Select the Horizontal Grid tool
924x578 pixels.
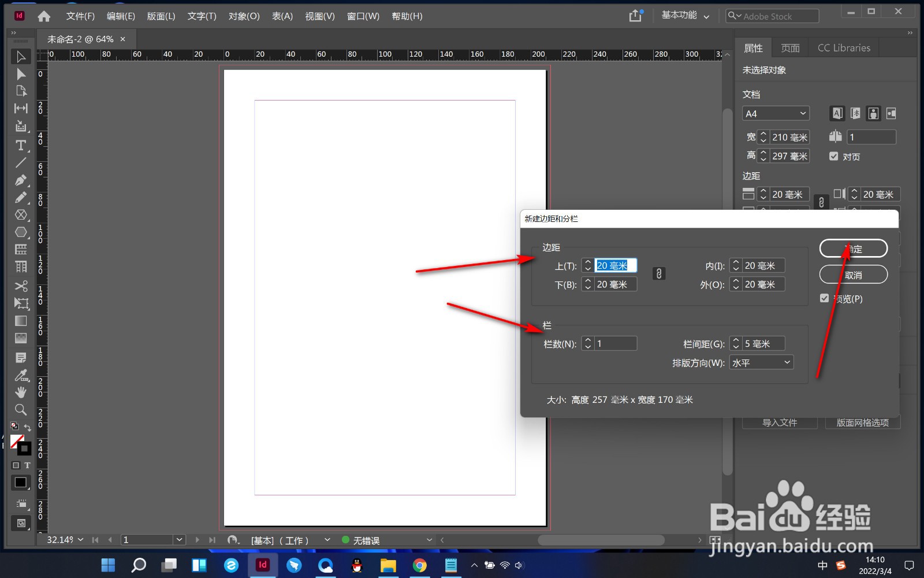click(21, 249)
